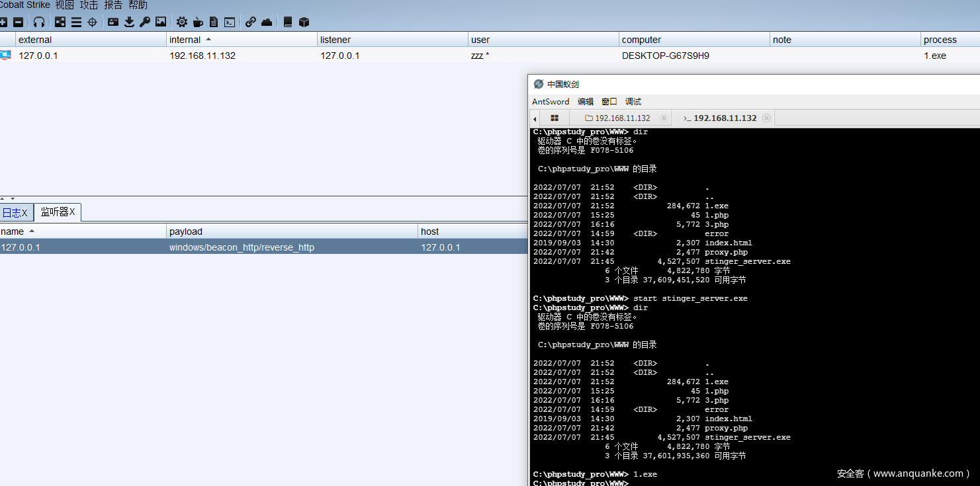Open credentials via the key icon
Image resolution: width=980 pixels, height=486 pixels.
coord(145,22)
